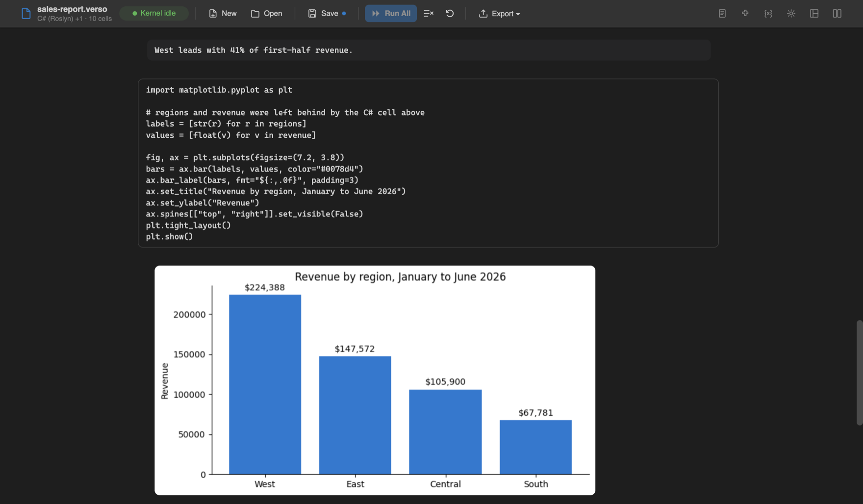Click the South bar in the chart
The height and width of the screenshot is (504, 863).
535,447
